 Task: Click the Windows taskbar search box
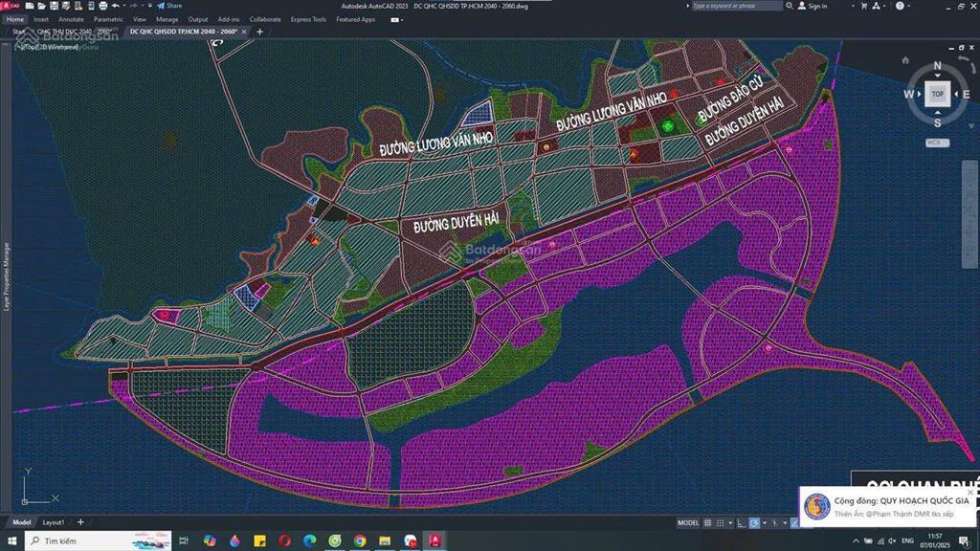click(99, 540)
